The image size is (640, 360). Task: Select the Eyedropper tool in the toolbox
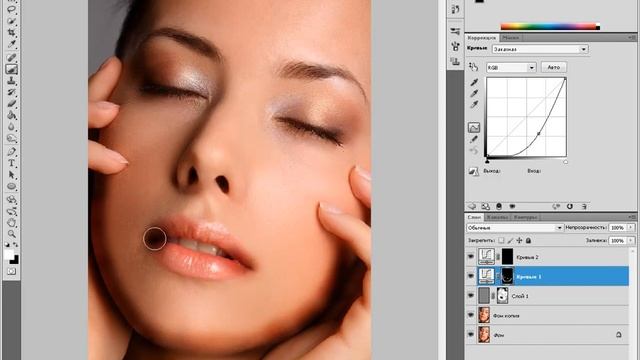[11, 44]
